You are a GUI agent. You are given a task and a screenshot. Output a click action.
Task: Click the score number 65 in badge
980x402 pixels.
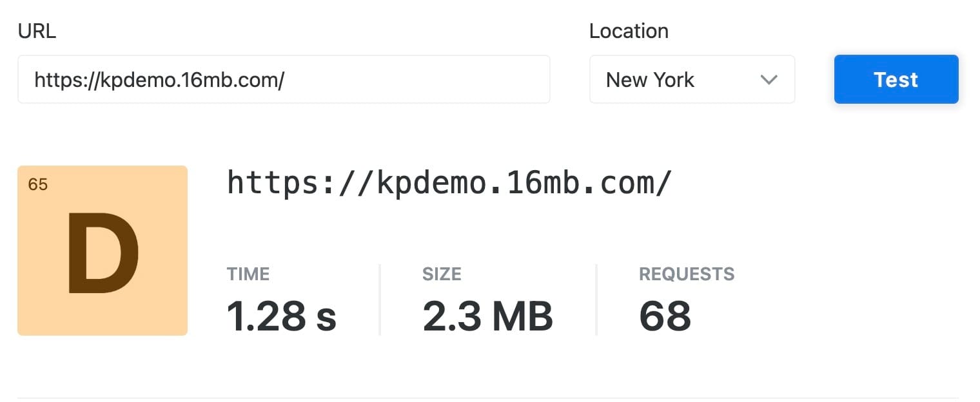pos(38,184)
